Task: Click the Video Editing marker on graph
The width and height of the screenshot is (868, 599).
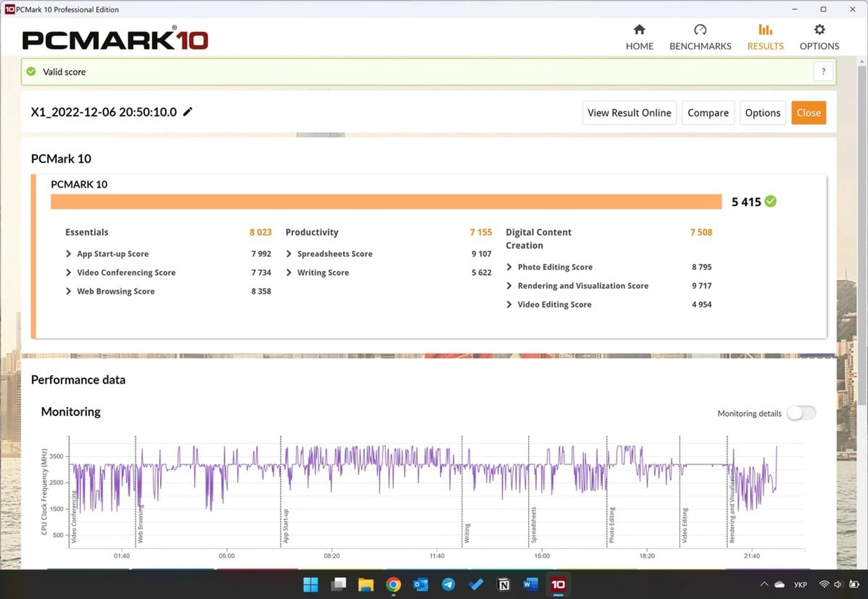Action: coord(684,526)
